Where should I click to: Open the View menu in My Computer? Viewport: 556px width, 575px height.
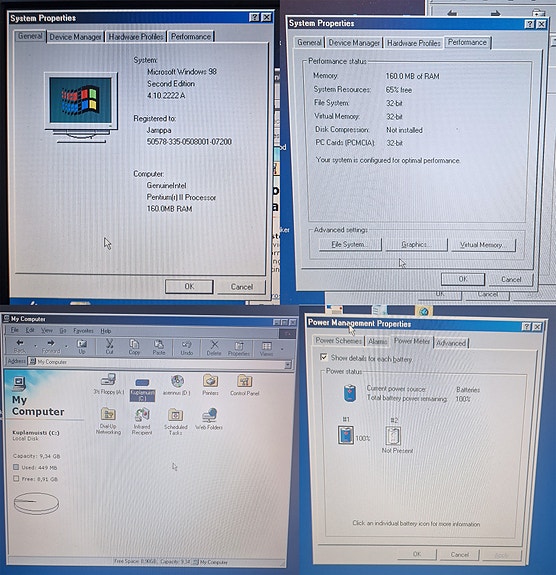pos(47,330)
